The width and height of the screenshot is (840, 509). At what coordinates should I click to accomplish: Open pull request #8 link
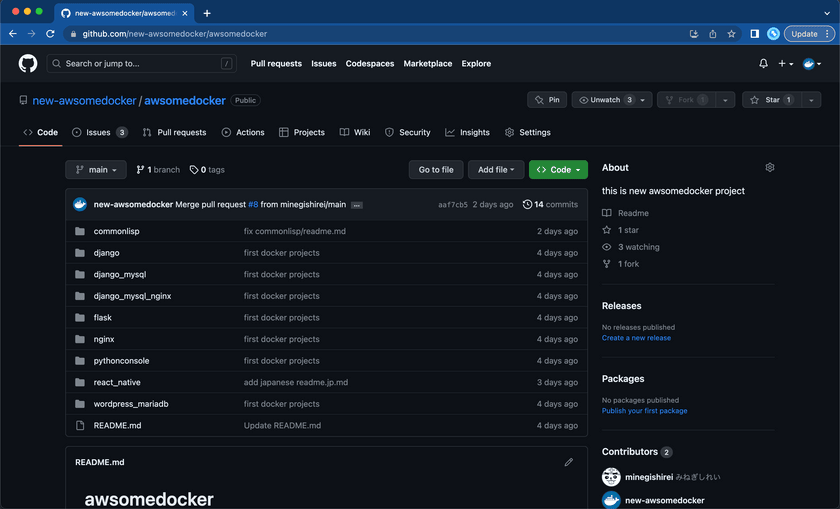coord(253,205)
